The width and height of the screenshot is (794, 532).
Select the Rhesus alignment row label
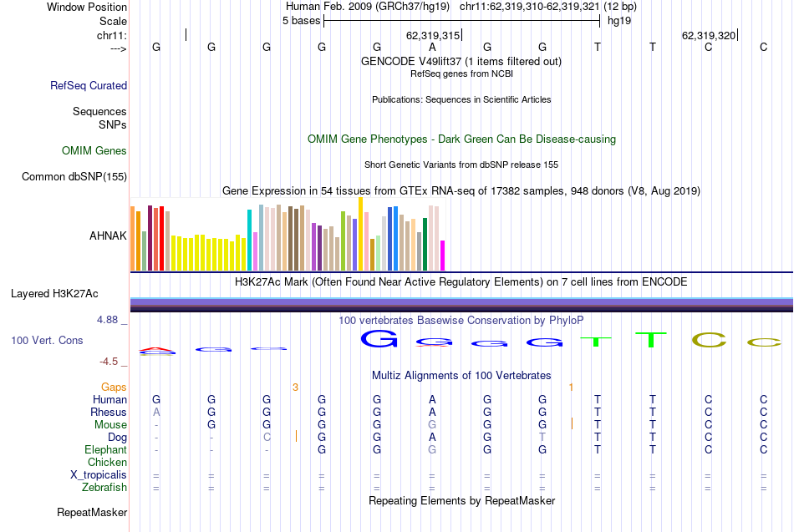[x=109, y=412]
